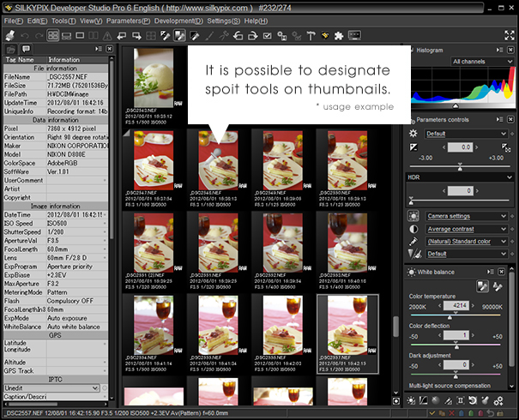Select the black level spoit tool

[x=195, y=35]
